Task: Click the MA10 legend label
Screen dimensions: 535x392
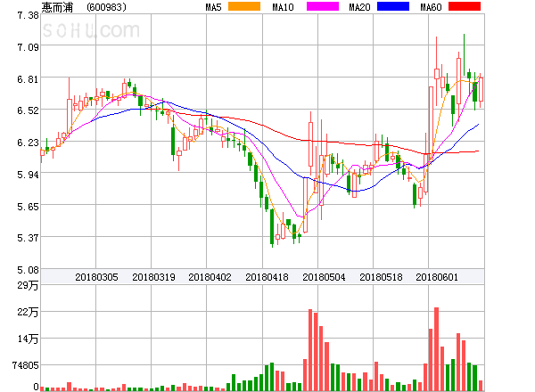Action: (x=283, y=7)
